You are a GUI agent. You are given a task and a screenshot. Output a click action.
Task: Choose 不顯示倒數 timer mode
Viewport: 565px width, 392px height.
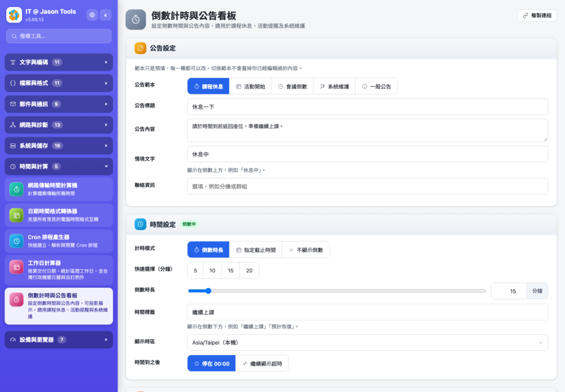point(306,250)
